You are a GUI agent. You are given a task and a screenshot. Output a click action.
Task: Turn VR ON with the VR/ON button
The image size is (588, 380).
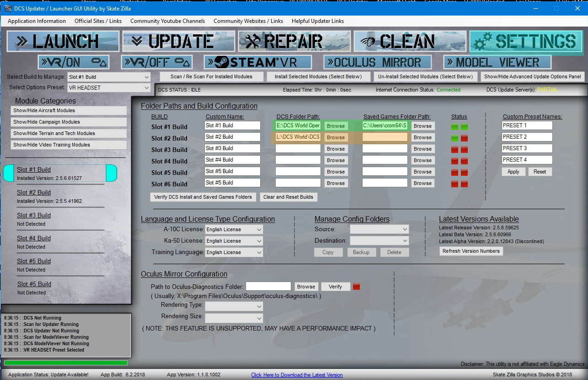pos(74,62)
